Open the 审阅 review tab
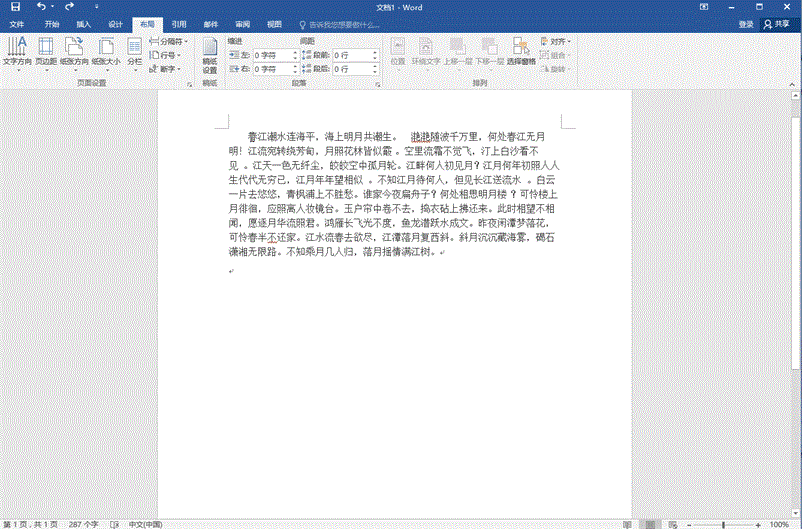The image size is (802, 529). coord(243,23)
